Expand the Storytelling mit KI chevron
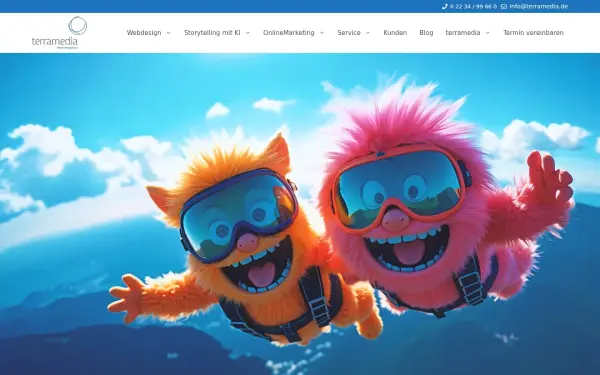The image size is (600, 375). (x=248, y=33)
